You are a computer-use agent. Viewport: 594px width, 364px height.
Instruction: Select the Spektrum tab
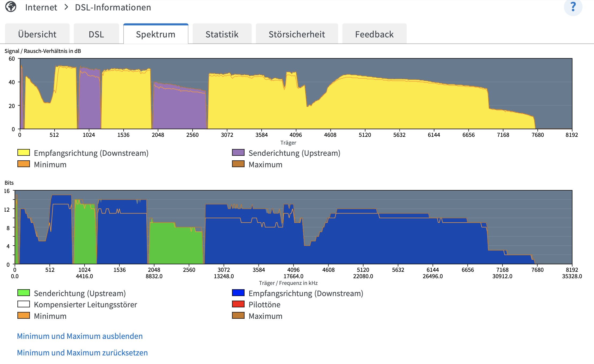point(156,34)
